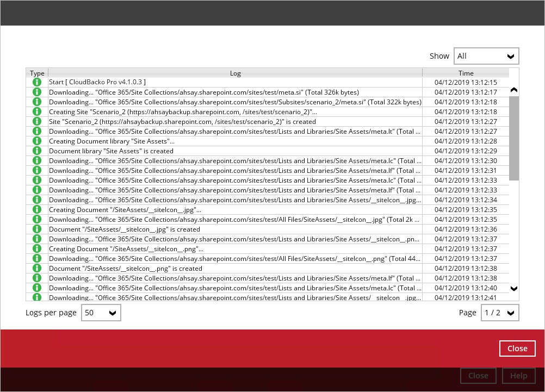Screen dimensions: 545x392
Task: Click info icon of the 13:12:34 row
Action: coord(37,200)
